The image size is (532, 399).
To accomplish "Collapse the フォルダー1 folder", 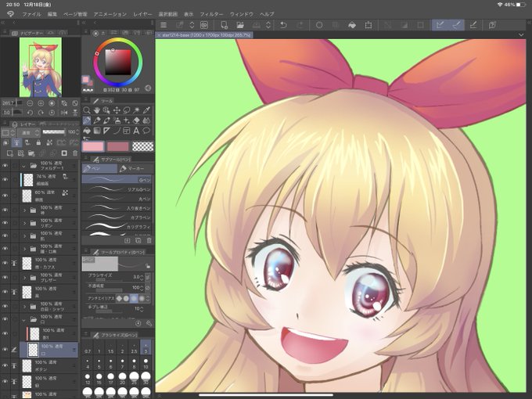I will 23,166.
